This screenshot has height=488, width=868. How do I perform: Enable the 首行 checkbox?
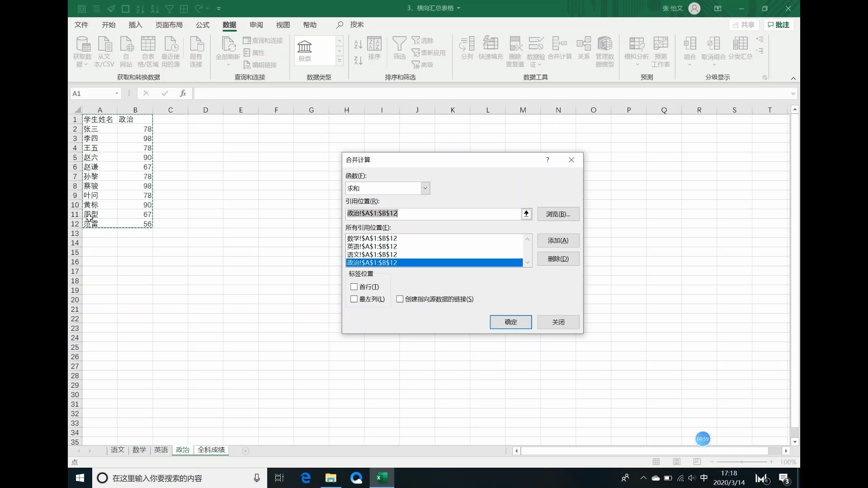[354, 286]
